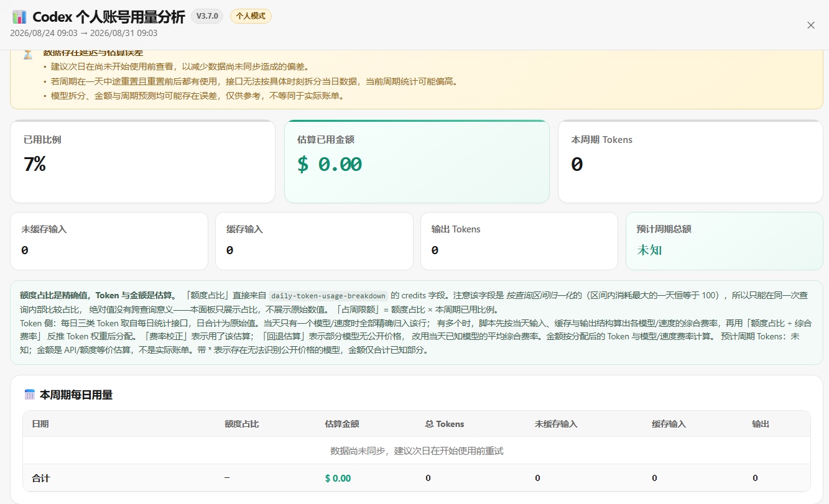Screen dimensions: 829x504
Task: Click the 估算已用金额 card label
Action: pos(326,140)
